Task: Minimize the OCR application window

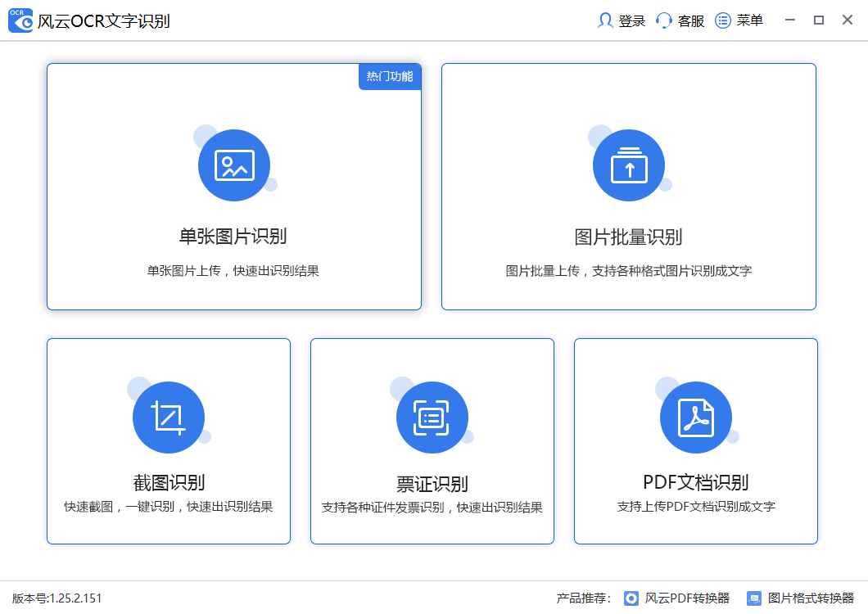Action: click(x=790, y=20)
